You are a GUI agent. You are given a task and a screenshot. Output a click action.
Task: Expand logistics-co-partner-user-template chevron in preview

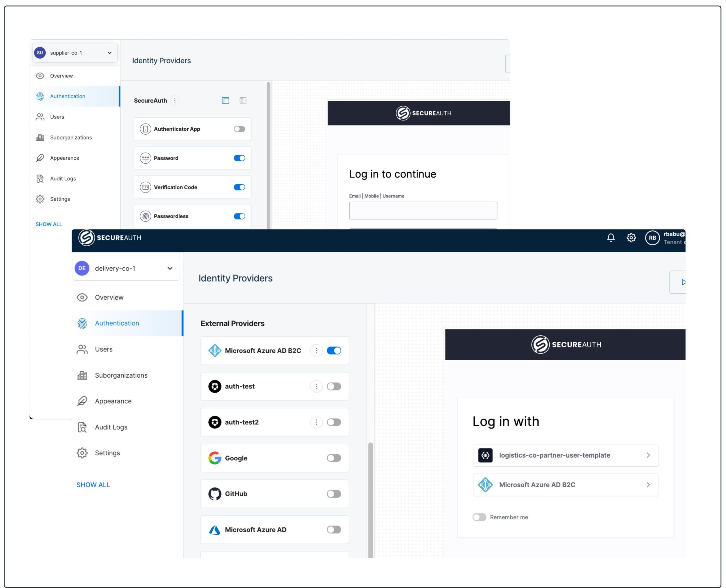click(x=648, y=456)
